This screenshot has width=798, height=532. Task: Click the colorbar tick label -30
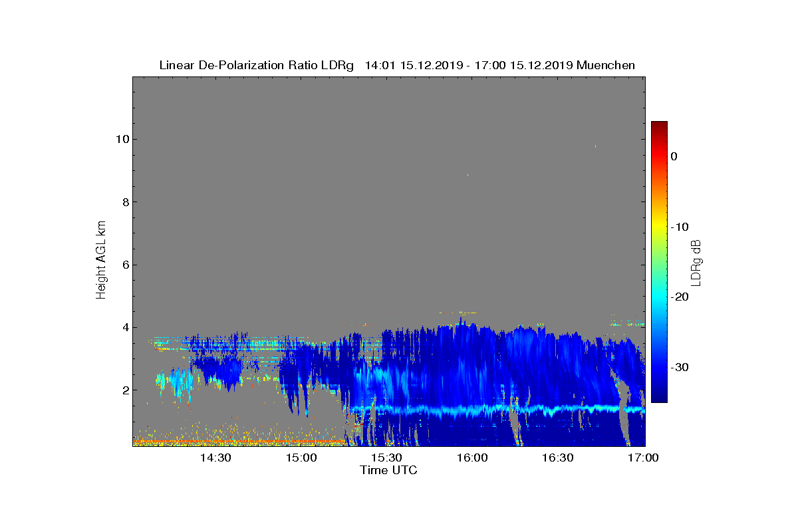coord(680,367)
